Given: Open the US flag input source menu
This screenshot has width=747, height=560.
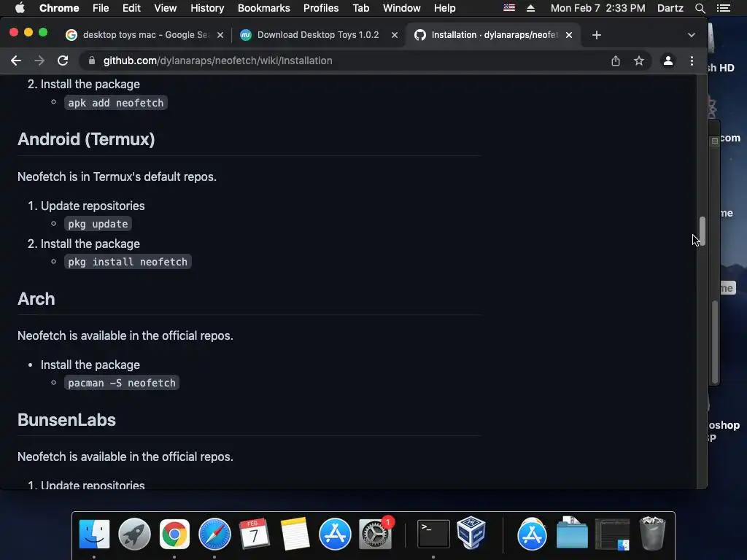Looking at the screenshot, I should (509, 8).
